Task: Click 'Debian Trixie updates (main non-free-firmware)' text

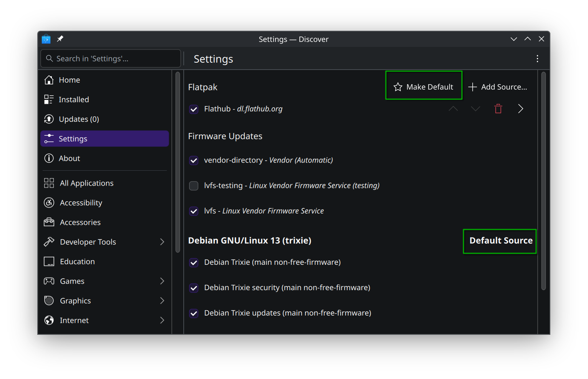Action: click(287, 313)
